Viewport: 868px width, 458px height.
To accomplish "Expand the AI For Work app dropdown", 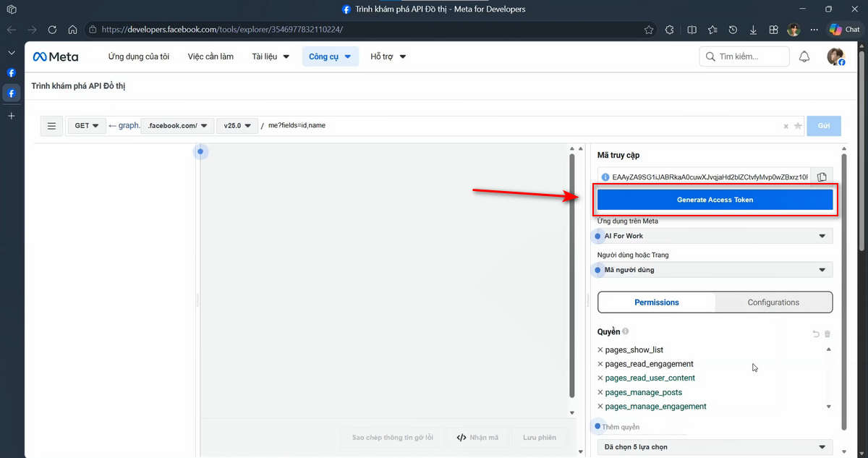I will tap(715, 236).
